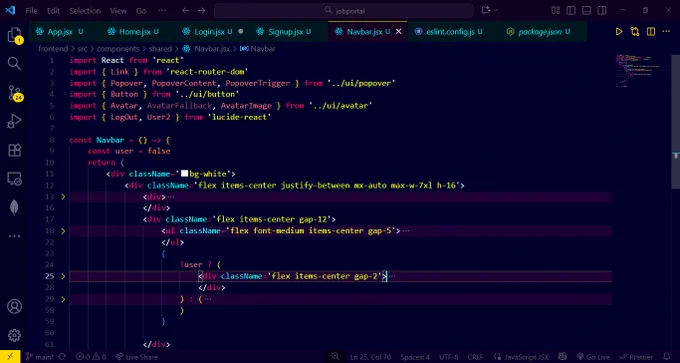
Task: Open notifications bell
Action: (667, 356)
